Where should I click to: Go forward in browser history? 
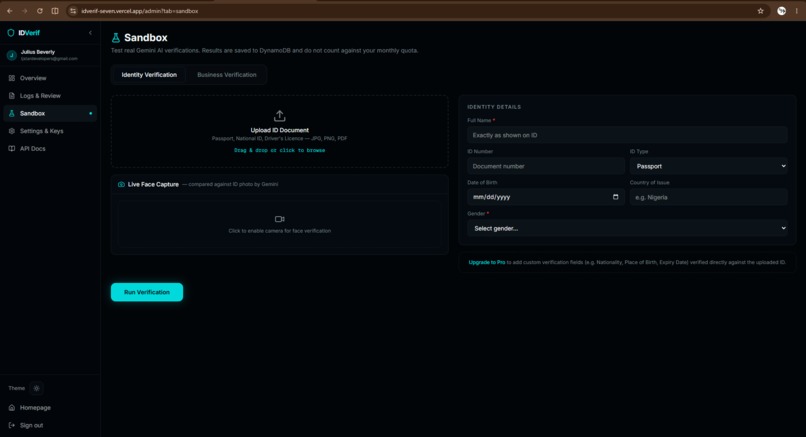tap(24, 11)
